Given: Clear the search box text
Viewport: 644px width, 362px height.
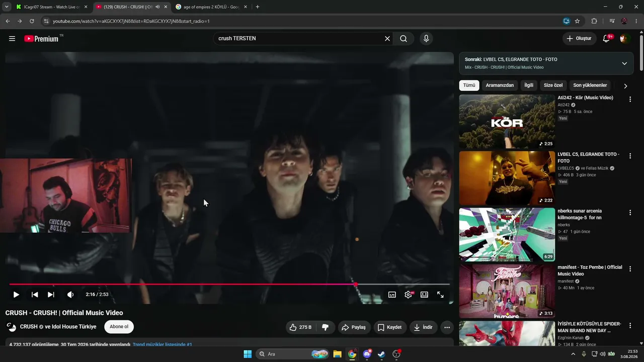Looking at the screenshot, I should click(x=387, y=39).
